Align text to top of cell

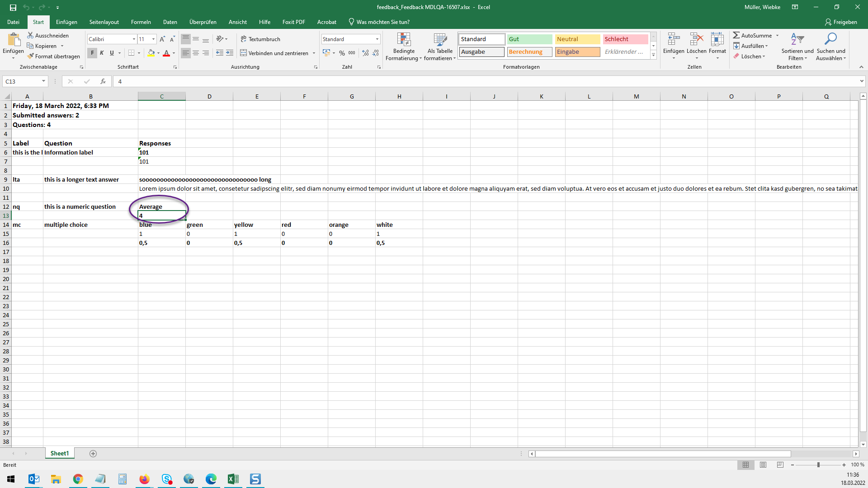point(186,39)
